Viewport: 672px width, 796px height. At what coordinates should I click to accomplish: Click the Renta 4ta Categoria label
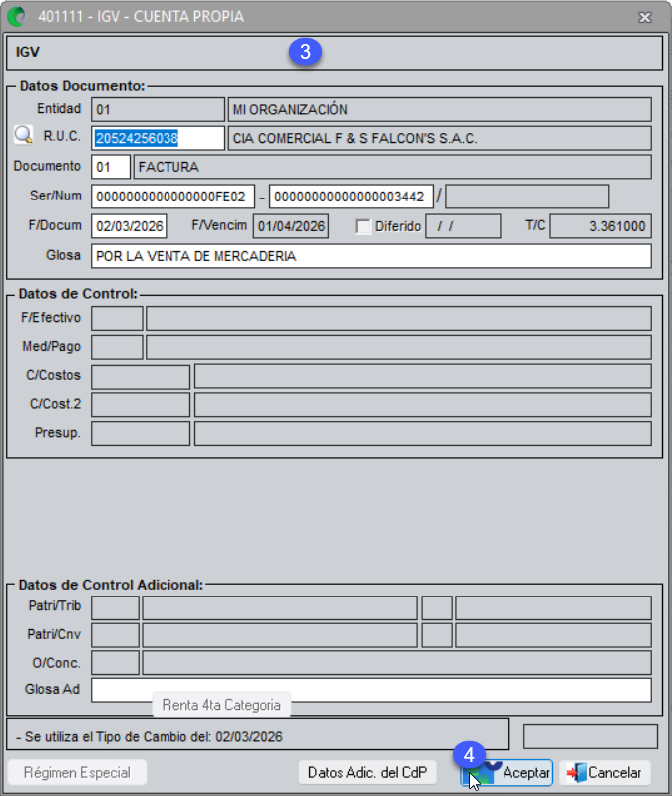221,705
